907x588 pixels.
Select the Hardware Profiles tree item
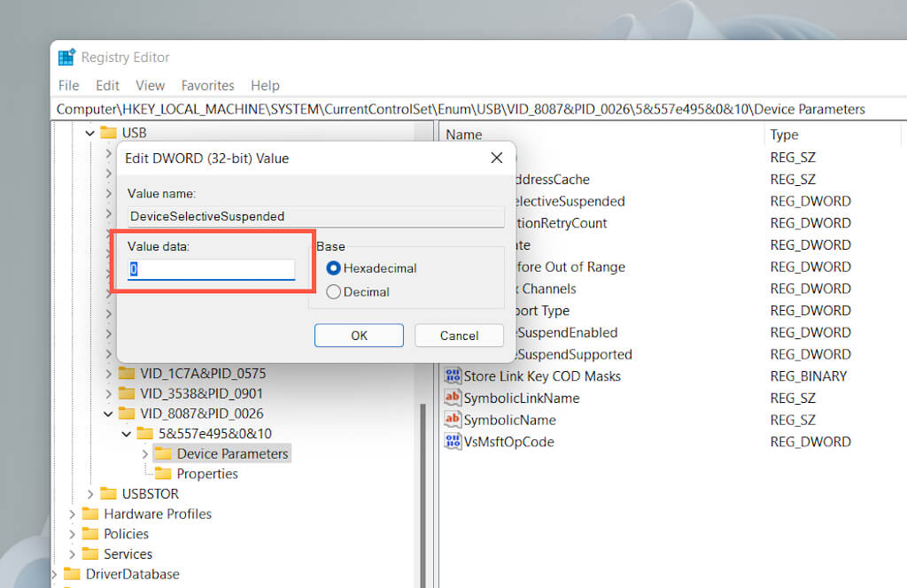(158, 514)
